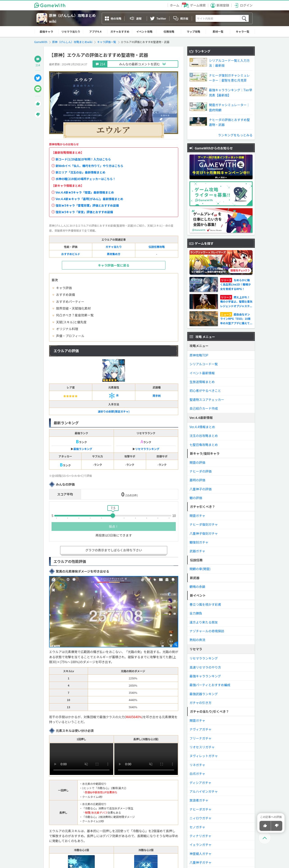Open the 他の攻略 grid icon button
Viewport: 289px width, 868px height.
[x=113, y=18]
